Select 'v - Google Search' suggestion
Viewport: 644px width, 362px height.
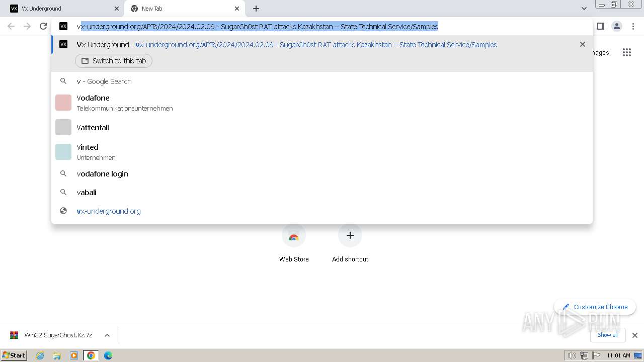pos(322,81)
